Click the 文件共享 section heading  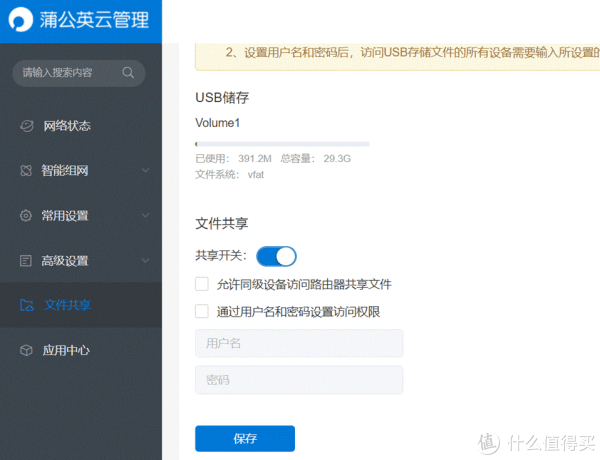click(x=222, y=223)
